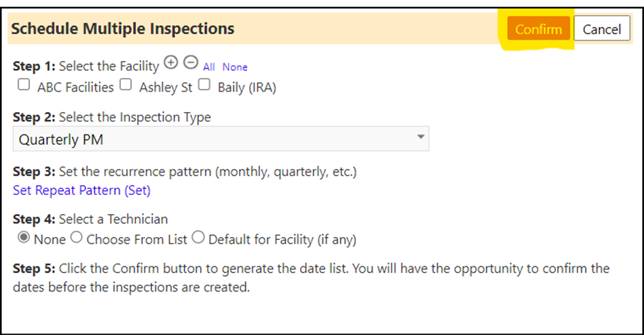Select the None technician radio button
The image size is (644, 335).
24,238
